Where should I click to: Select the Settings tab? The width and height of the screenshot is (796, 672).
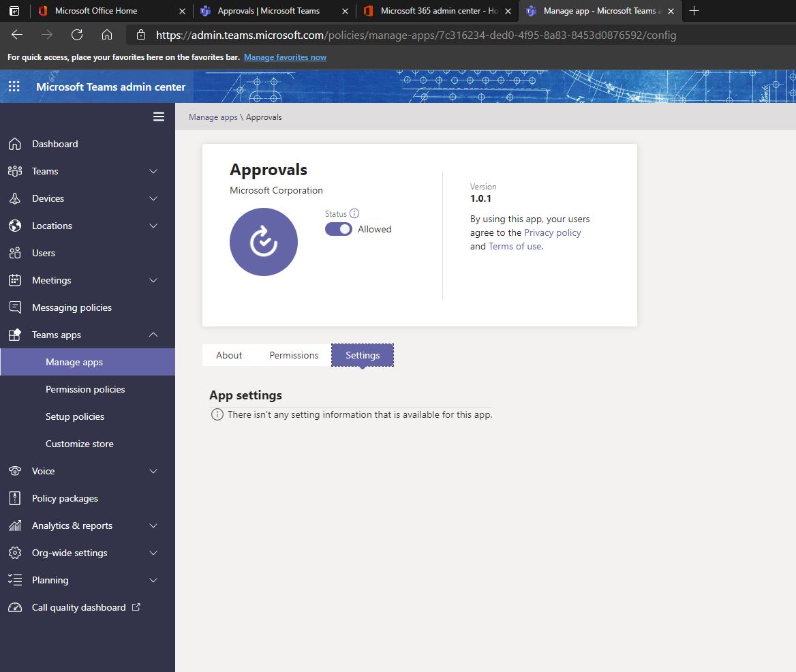click(x=363, y=355)
